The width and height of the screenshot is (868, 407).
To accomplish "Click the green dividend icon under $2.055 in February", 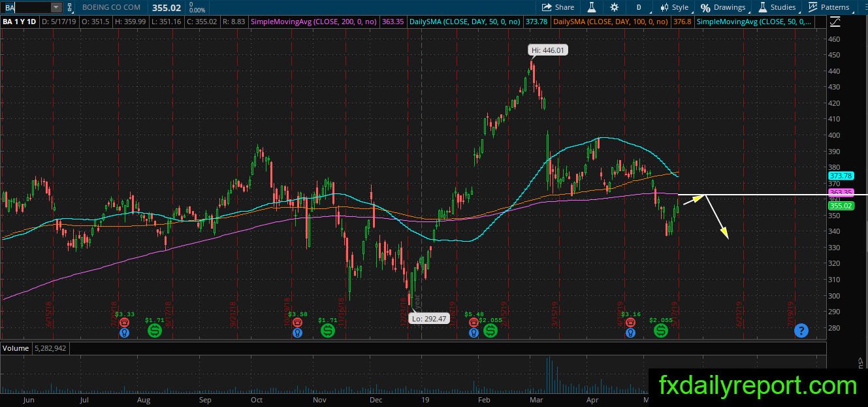I will (490, 331).
